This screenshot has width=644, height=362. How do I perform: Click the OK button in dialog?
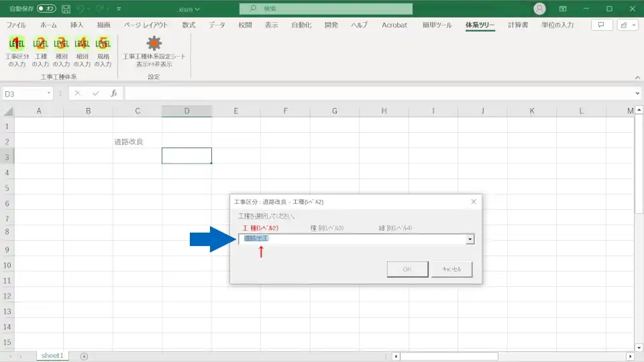(407, 269)
